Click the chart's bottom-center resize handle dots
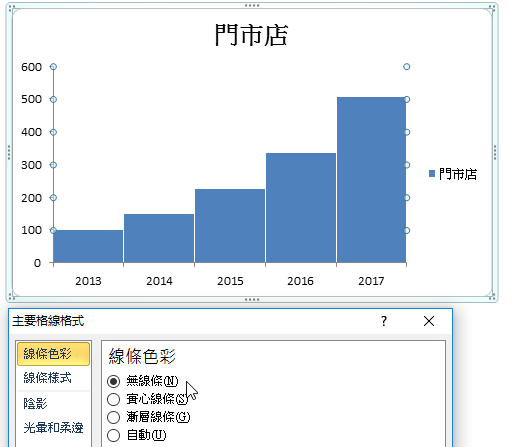This screenshot has width=513, height=447. pos(252,300)
